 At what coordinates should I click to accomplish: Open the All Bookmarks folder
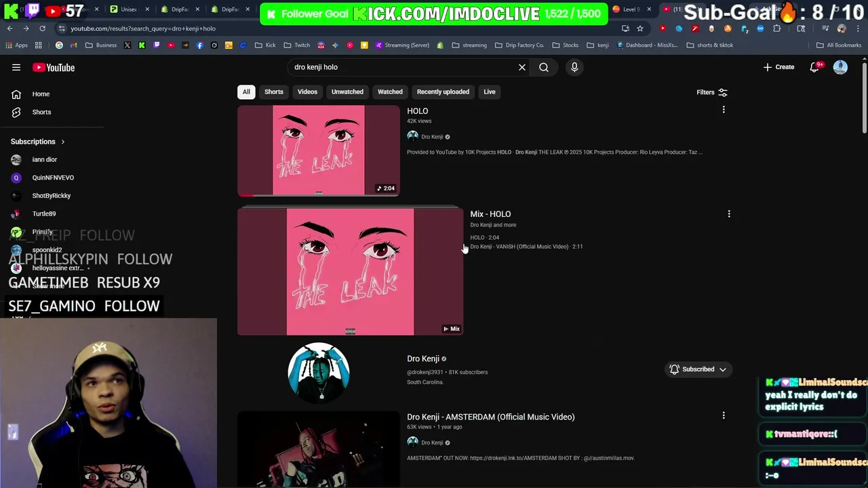tap(839, 45)
